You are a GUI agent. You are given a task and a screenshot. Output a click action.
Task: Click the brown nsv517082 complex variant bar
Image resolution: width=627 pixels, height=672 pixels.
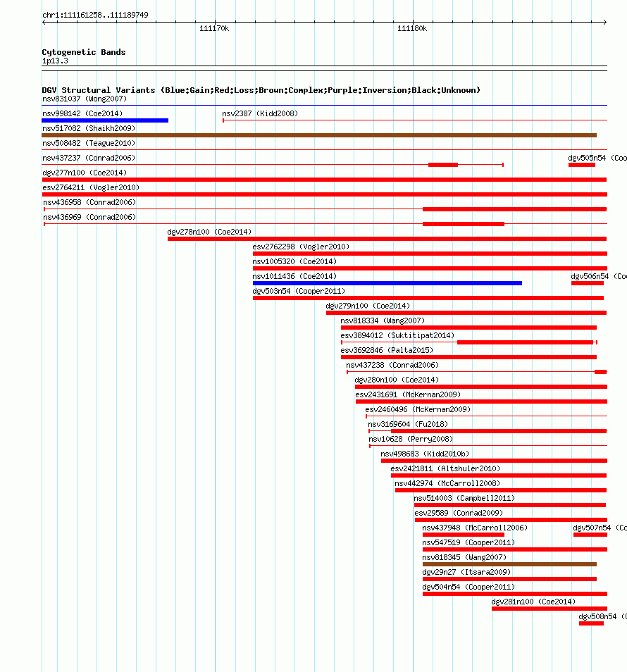pos(319,135)
